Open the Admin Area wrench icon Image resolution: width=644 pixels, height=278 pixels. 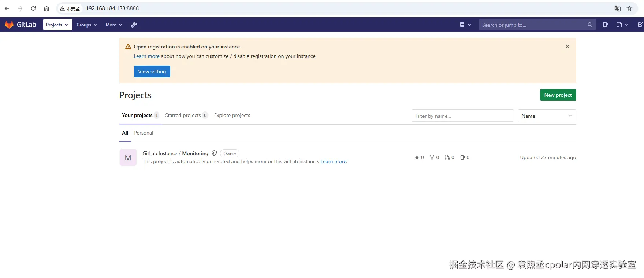(134, 25)
